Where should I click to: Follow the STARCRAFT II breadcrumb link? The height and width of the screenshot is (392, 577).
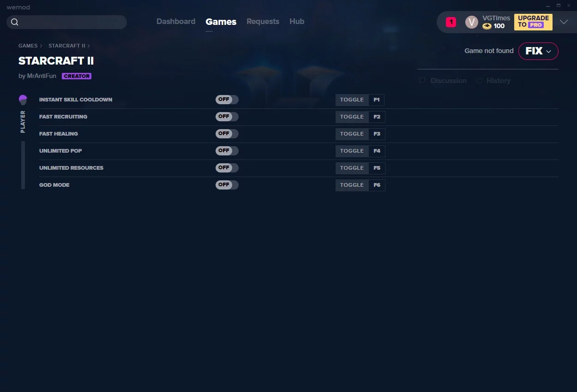67,46
